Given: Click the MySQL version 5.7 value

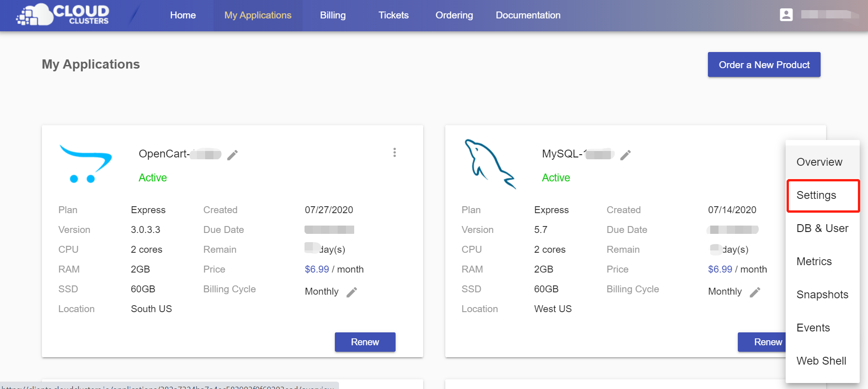Looking at the screenshot, I should [540, 230].
